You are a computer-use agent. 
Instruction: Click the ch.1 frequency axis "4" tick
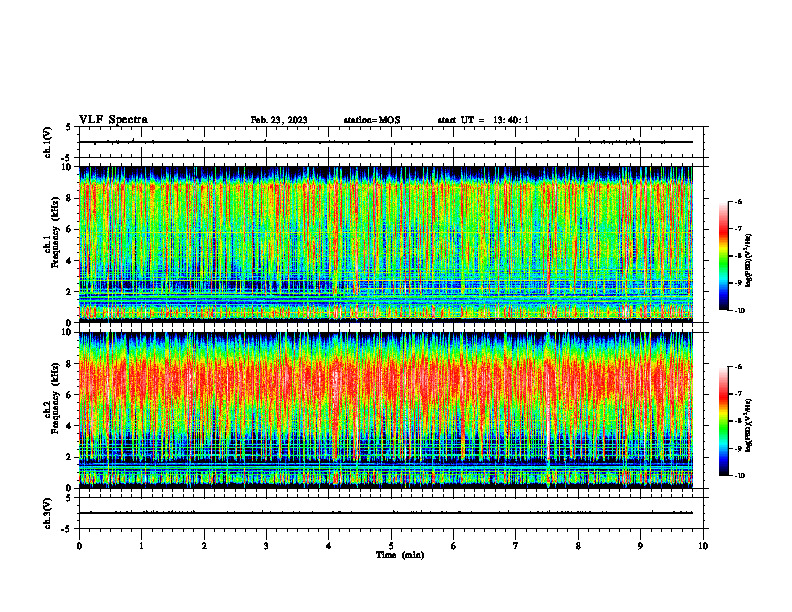click(69, 261)
